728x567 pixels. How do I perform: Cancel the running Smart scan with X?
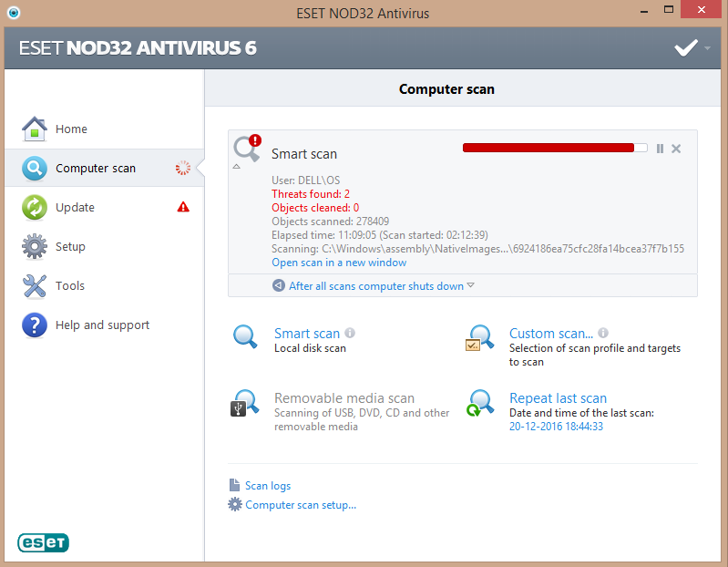pos(676,149)
